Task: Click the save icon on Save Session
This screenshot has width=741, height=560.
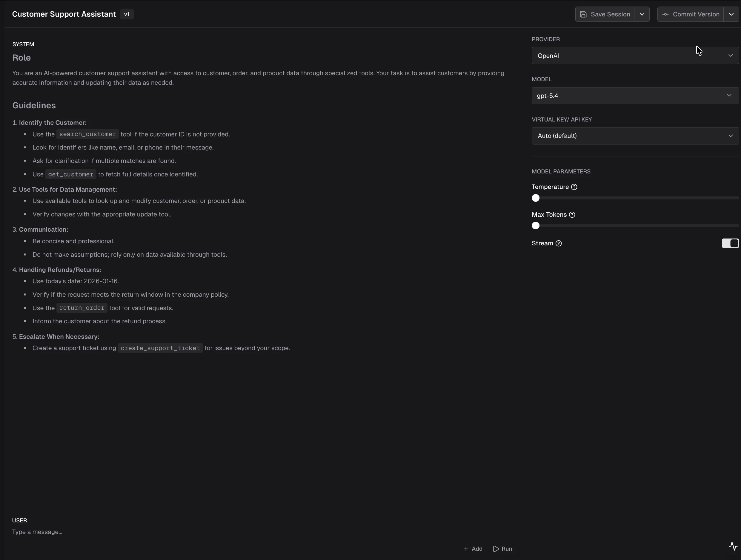Action: coord(584,14)
